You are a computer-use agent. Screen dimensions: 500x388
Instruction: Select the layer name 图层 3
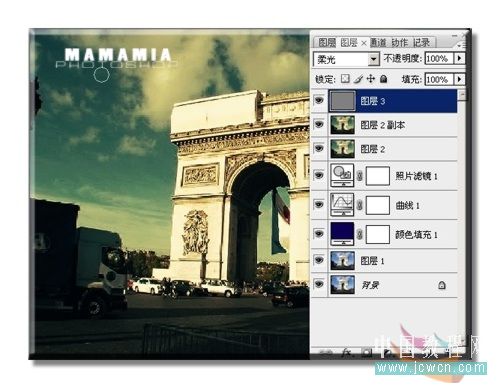coord(373,101)
